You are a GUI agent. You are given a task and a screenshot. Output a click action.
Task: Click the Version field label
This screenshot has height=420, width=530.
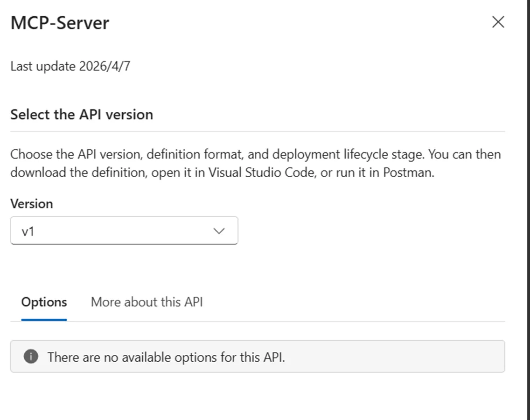coord(31,204)
